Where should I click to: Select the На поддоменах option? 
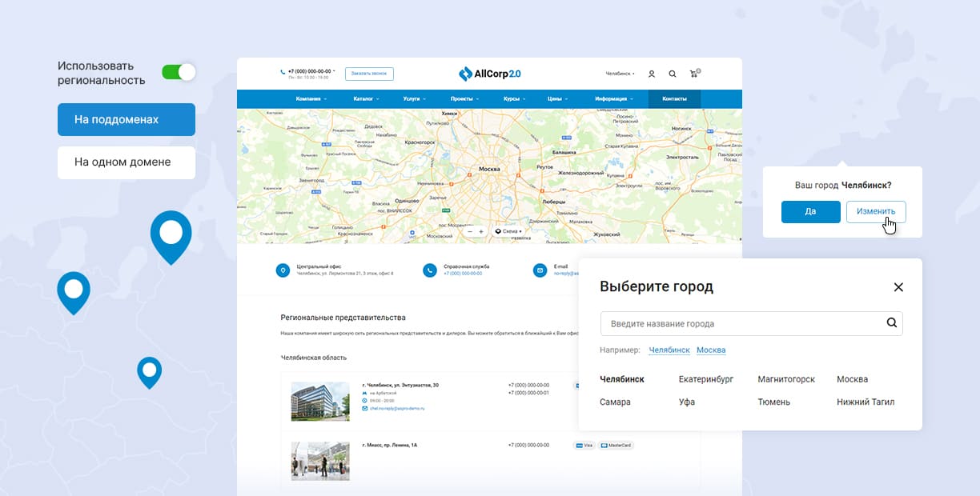126,119
